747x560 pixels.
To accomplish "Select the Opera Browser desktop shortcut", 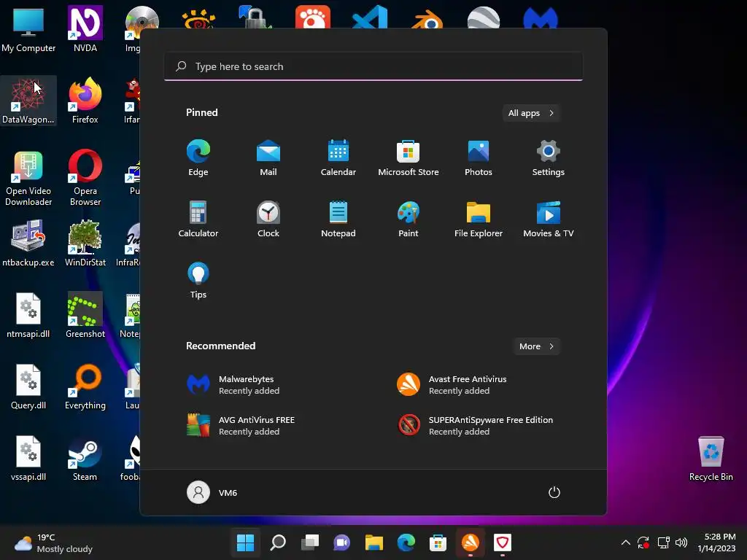I will click(x=85, y=178).
